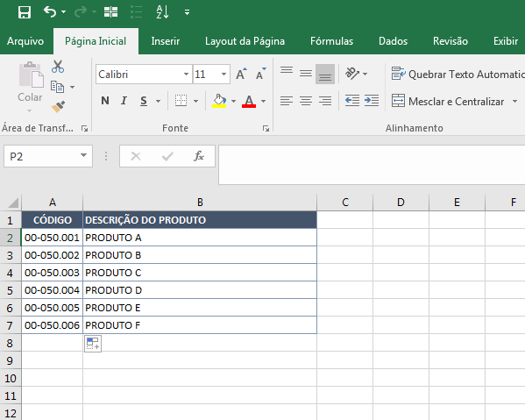Switch to the Inserir tab

click(166, 41)
